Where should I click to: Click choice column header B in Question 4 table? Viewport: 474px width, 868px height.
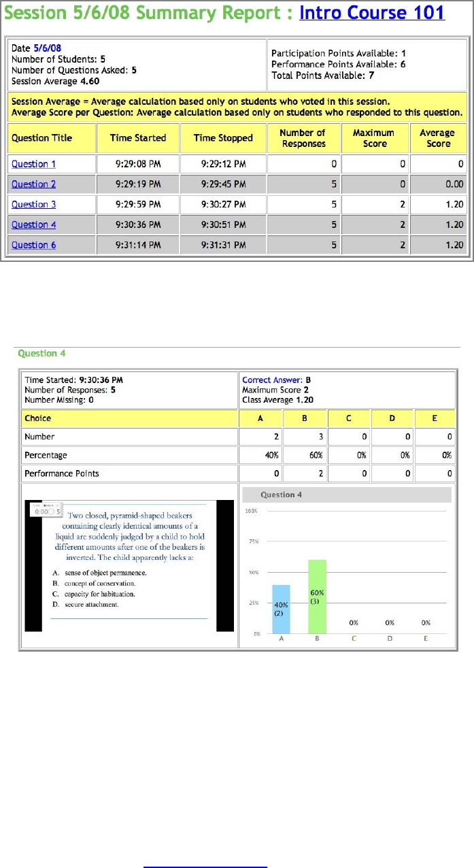[x=305, y=418]
